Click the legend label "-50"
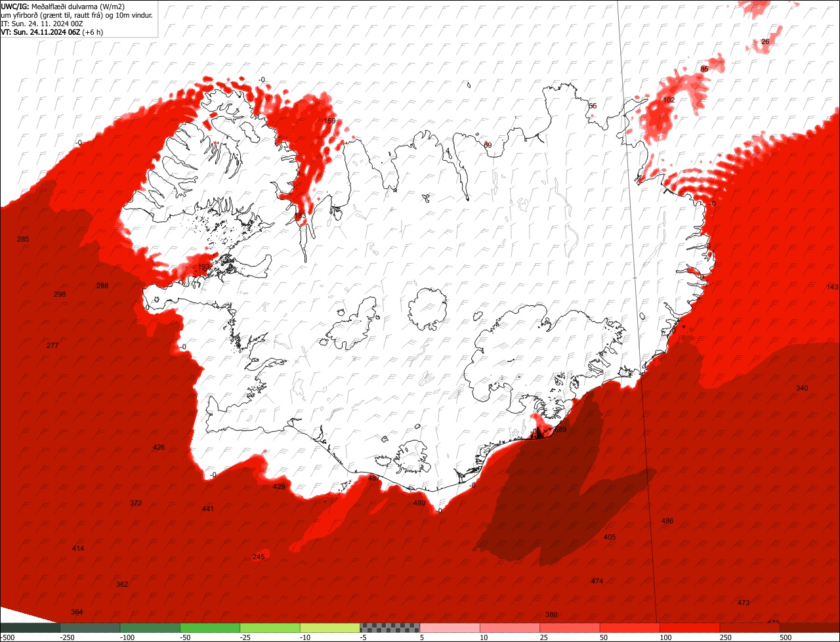 pyautogui.click(x=186, y=637)
